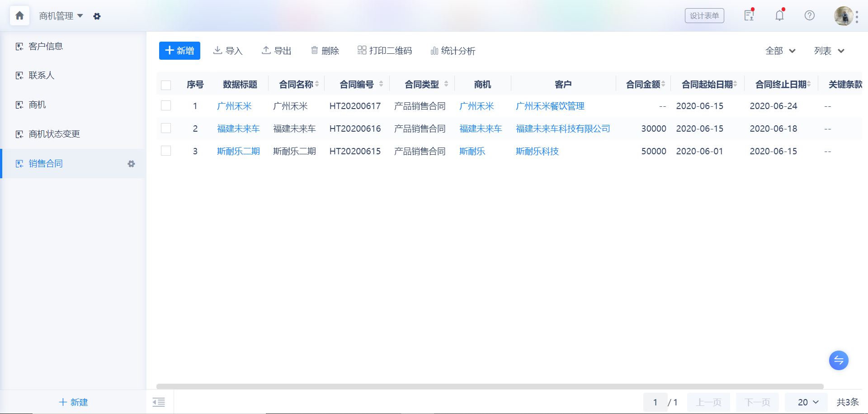
Task: Open 商机 in the sidebar
Action: (x=73, y=105)
